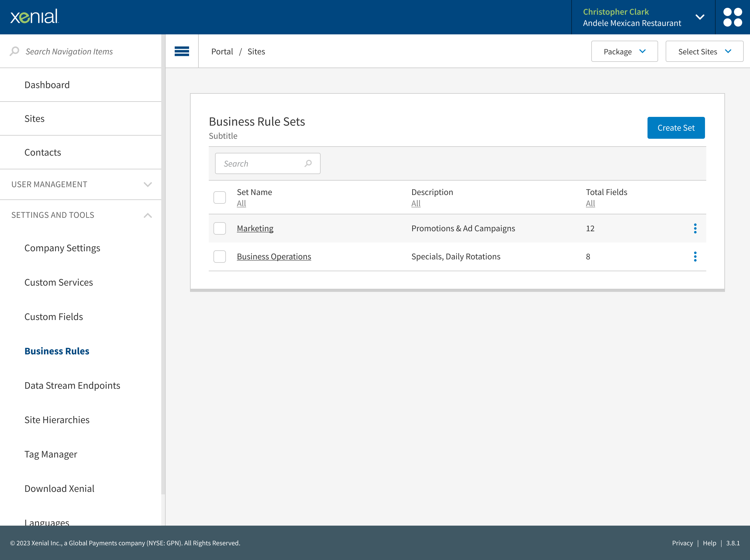Check the select-all header checkbox
This screenshot has height=560, width=750.
220,197
